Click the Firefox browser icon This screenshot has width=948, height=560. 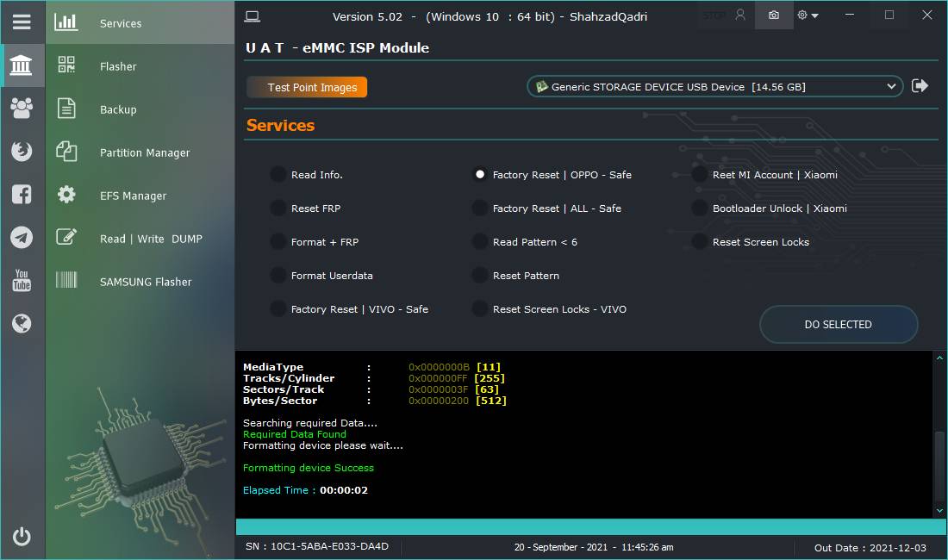(22, 151)
